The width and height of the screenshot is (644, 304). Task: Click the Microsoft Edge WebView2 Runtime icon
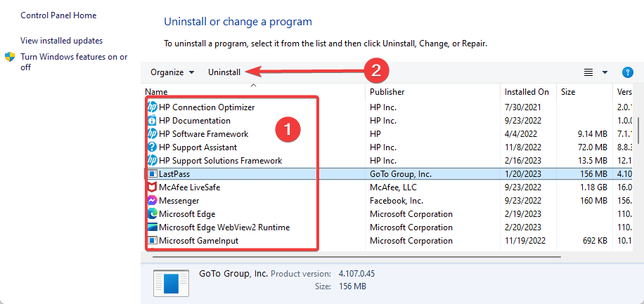point(152,227)
